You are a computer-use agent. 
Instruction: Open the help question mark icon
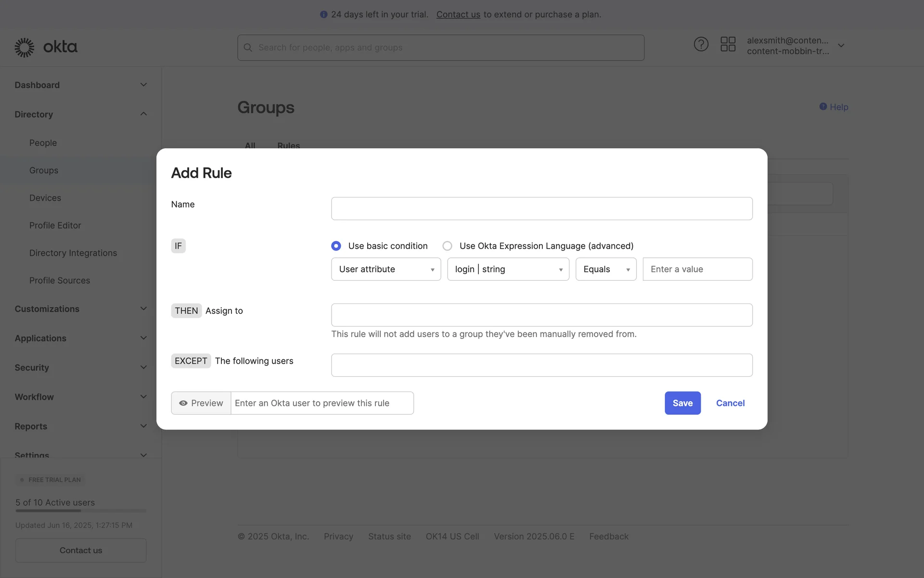tap(701, 44)
